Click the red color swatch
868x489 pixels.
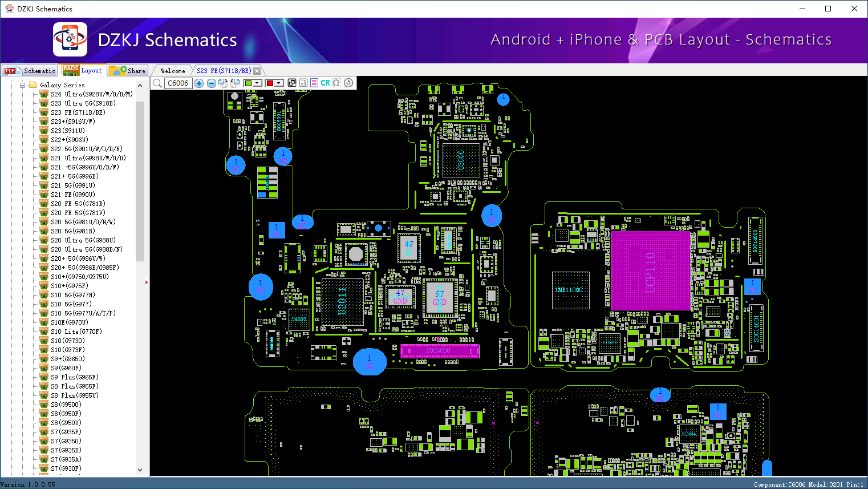pos(270,83)
